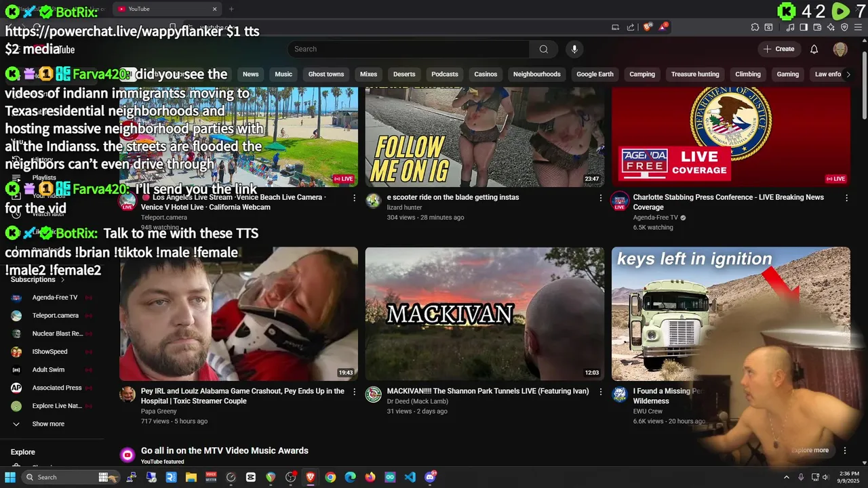The image size is (868, 488).
Task: Open Brave main hamburger menu
Action: 858,27
